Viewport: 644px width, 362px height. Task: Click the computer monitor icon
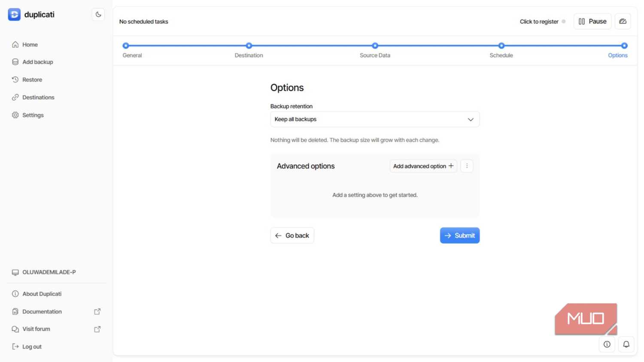point(15,272)
